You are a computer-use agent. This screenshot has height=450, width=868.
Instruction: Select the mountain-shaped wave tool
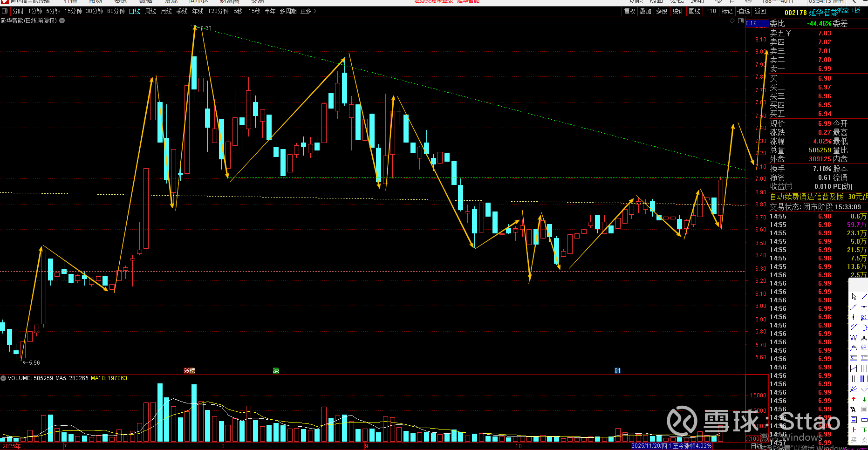pos(854,348)
